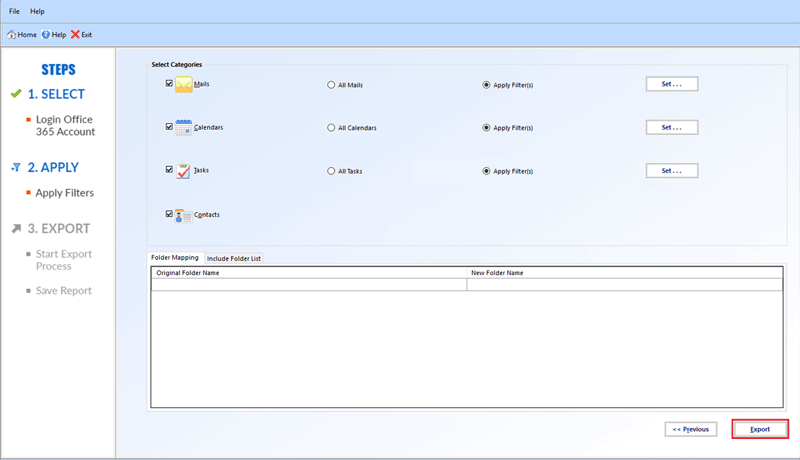This screenshot has height=460, width=800.
Task: Click the Mails envelope icon
Action: pos(184,86)
